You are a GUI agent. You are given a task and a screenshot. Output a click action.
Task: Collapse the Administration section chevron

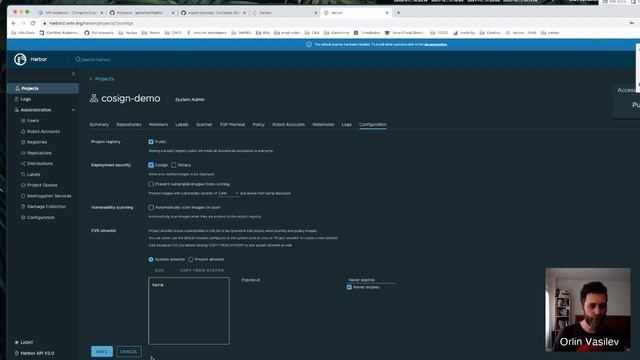[73, 110]
